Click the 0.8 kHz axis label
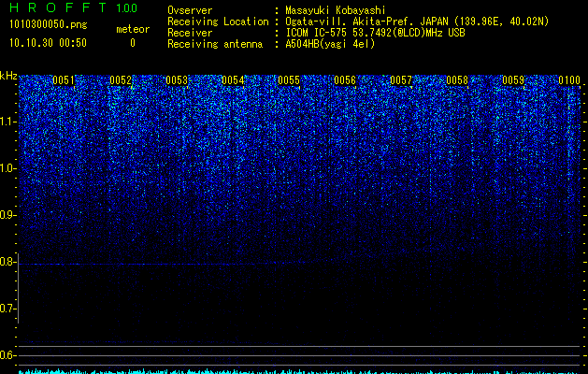The height and width of the screenshot is (374, 588). [x=7, y=262]
